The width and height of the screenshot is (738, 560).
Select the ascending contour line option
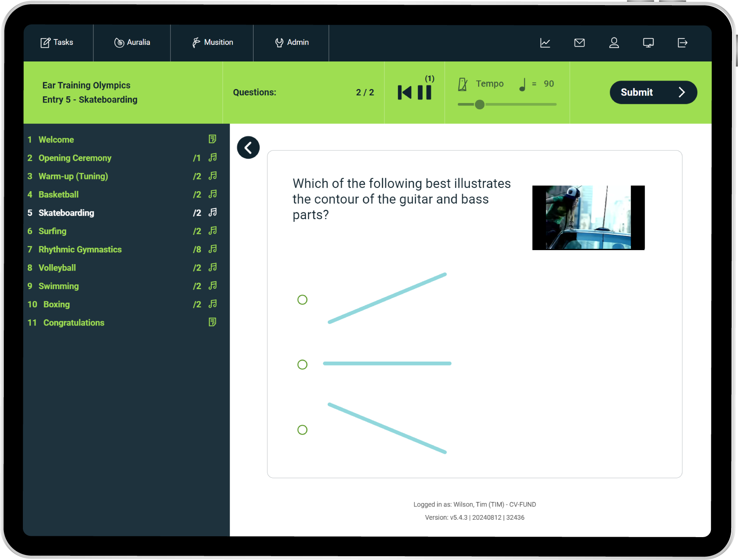pyautogui.click(x=302, y=300)
